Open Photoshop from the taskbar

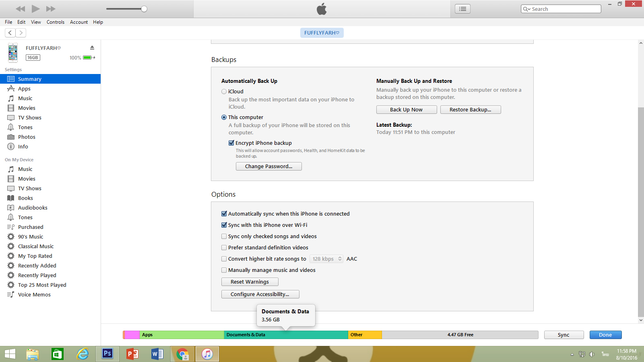click(107, 354)
